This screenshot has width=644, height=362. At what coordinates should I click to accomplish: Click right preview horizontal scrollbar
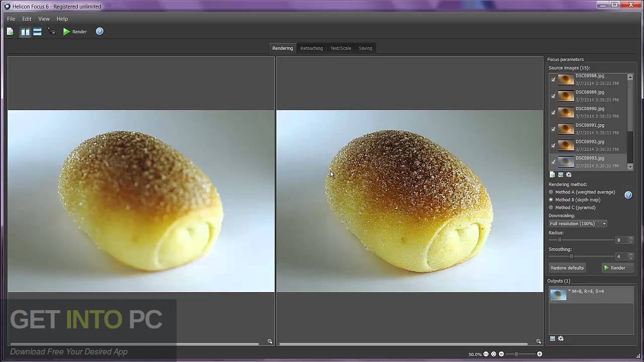(x=403, y=344)
